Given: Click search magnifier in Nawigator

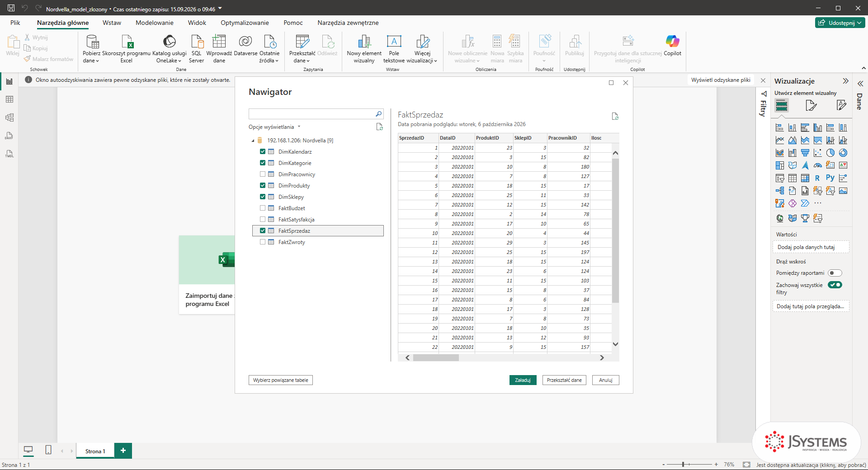Looking at the screenshot, I should 378,114.
